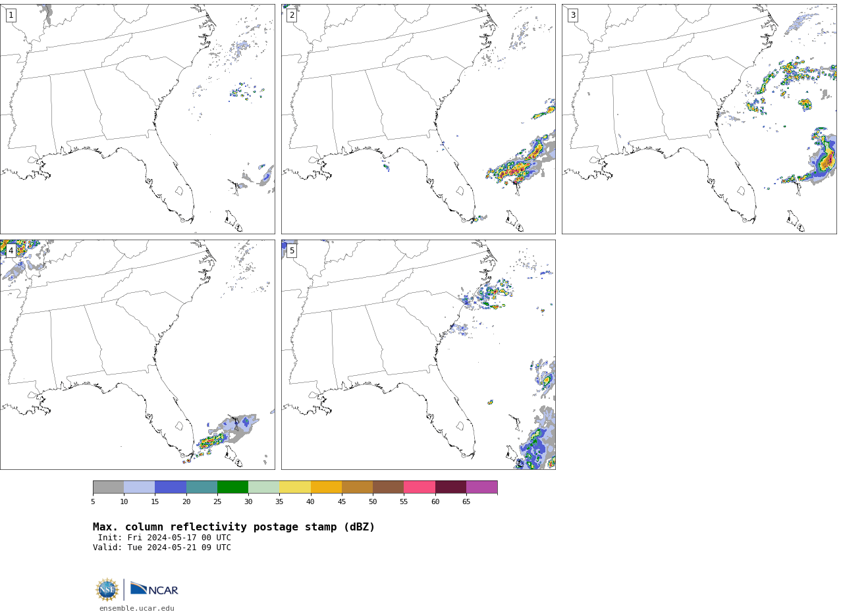This screenshot has height=616, width=843.
Task: Click the number label of panel 4
Action: (11, 251)
